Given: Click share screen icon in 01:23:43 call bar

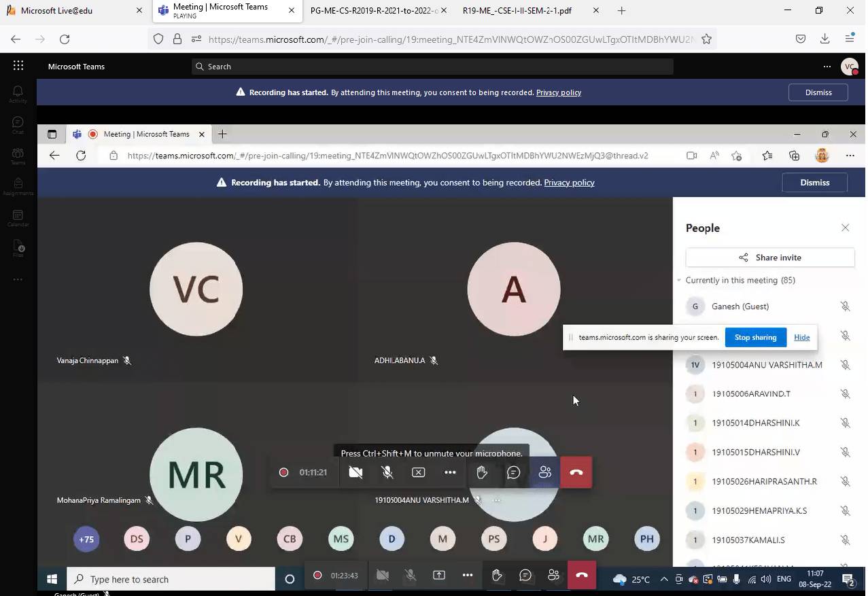Looking at the screenshot, I should pos(439,576).
